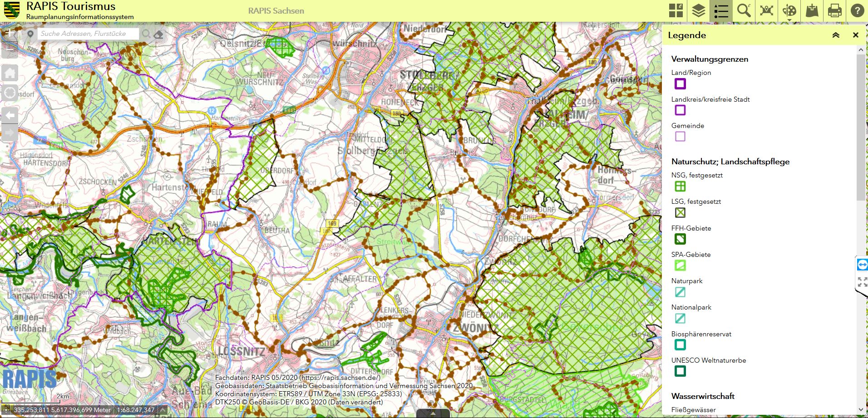Image resolution: width=868 pixels, height=418 pixels.
Task: Click the FFH-Gebiete legend symbol
Action: [680, 239]
